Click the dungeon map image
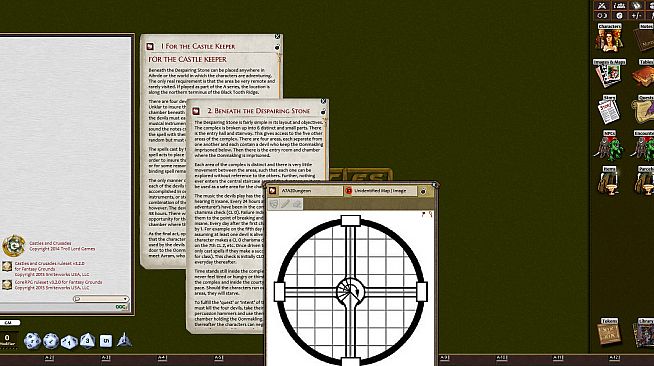The height and width of the screenshot is (366, 654). point(350,288)
